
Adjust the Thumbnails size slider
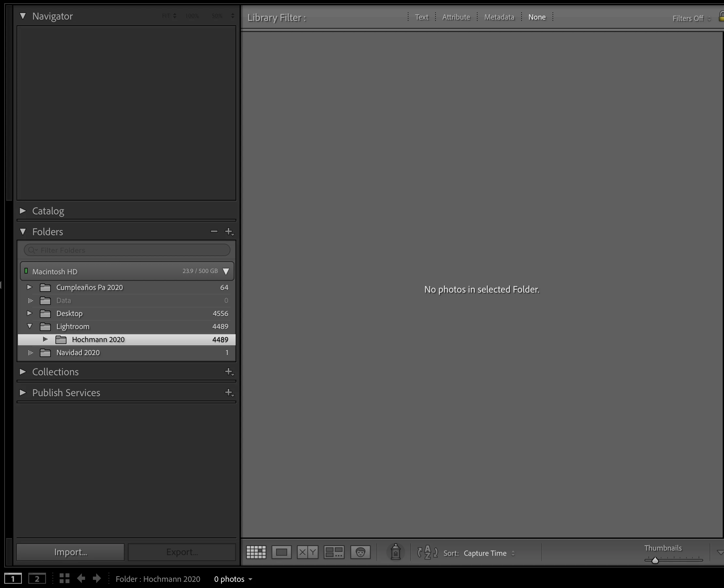point(655,560)
